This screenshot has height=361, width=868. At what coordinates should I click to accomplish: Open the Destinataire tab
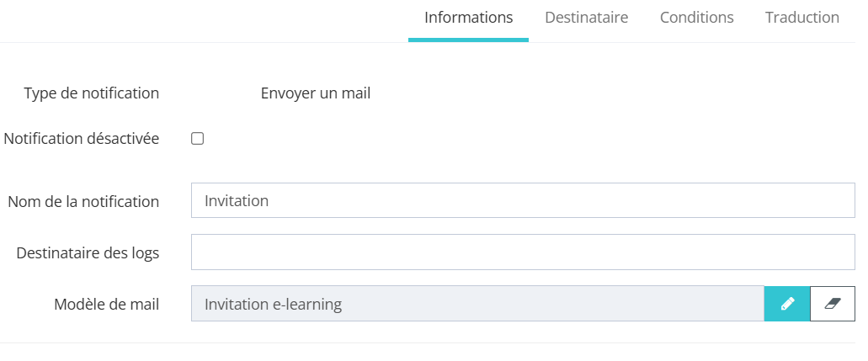[x=586, y=18]
